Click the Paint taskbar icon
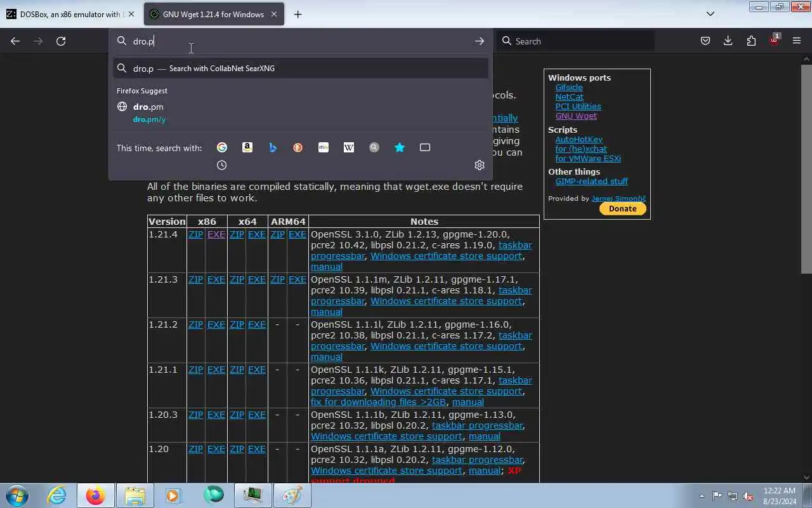The width and height of the screenshot is (812, 508). point(292,495)
